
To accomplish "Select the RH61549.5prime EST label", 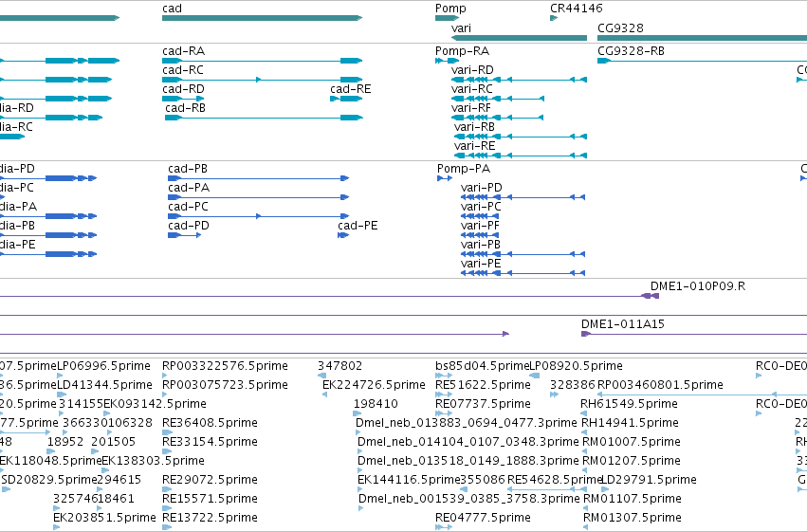I will (x=629, y=404).
